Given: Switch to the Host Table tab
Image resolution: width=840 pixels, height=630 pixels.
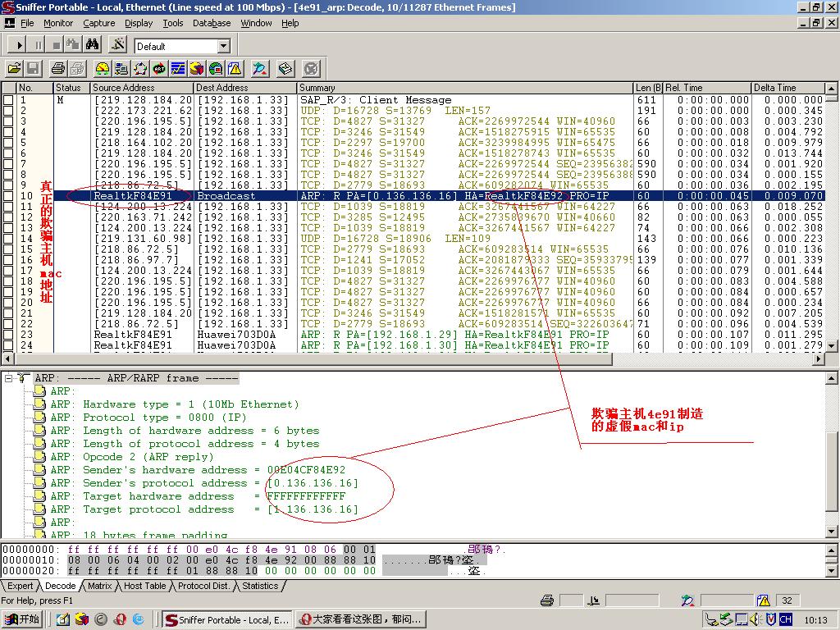Looking at the screenshot, I should (144, 586).
